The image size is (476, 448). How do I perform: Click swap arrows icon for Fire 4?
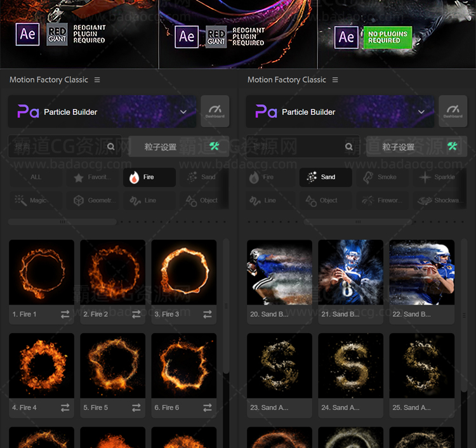pos(65,407)
